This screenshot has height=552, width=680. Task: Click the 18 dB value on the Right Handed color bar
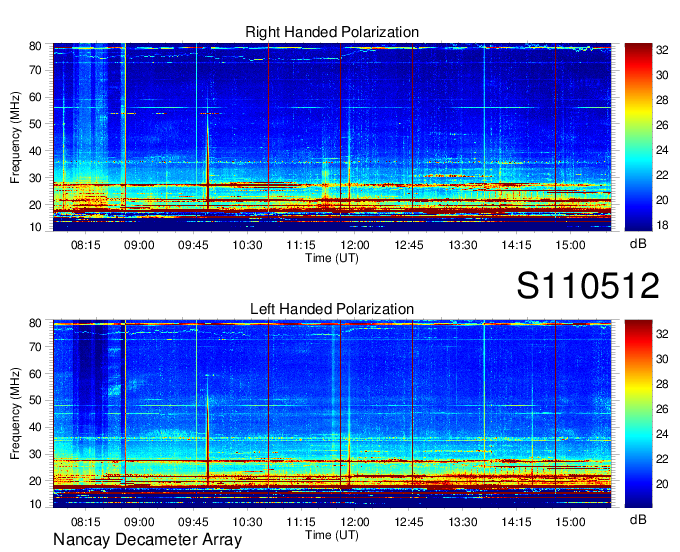click(662, 225)
